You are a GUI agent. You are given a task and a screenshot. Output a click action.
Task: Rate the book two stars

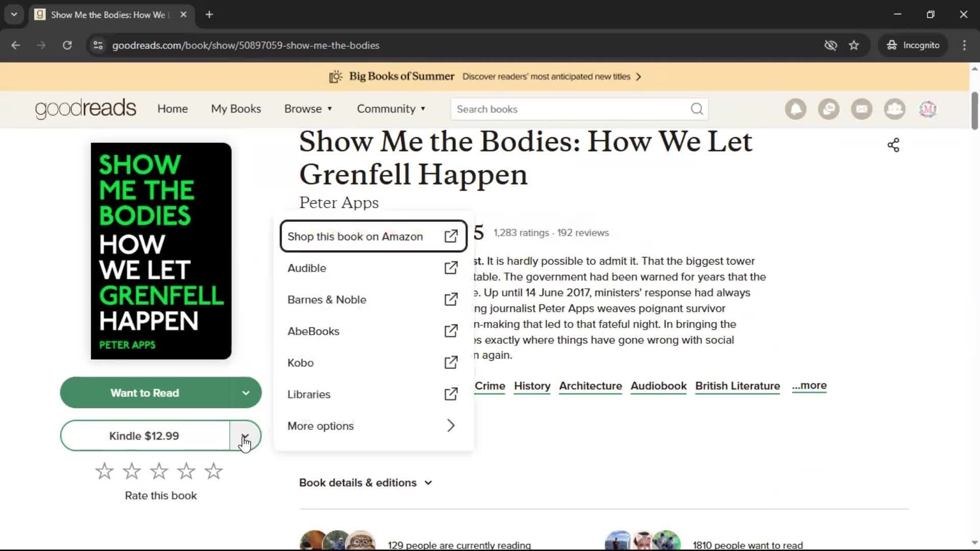point(132,471)
